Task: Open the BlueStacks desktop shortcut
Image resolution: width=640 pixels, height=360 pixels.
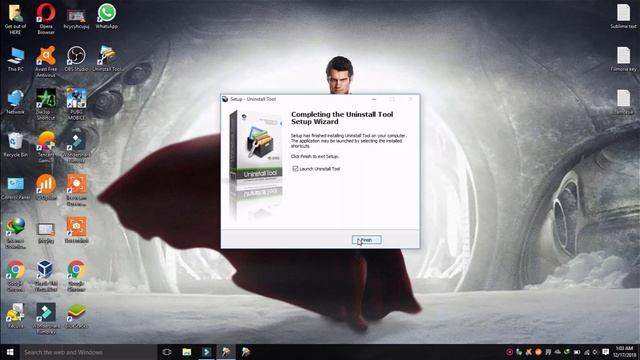Action: 76,317
